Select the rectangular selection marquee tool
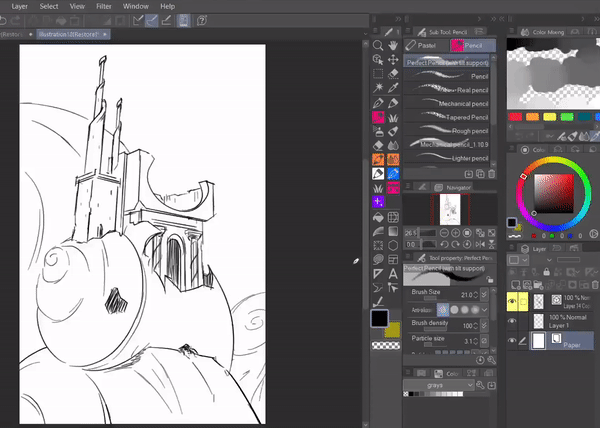 point(379,74)
